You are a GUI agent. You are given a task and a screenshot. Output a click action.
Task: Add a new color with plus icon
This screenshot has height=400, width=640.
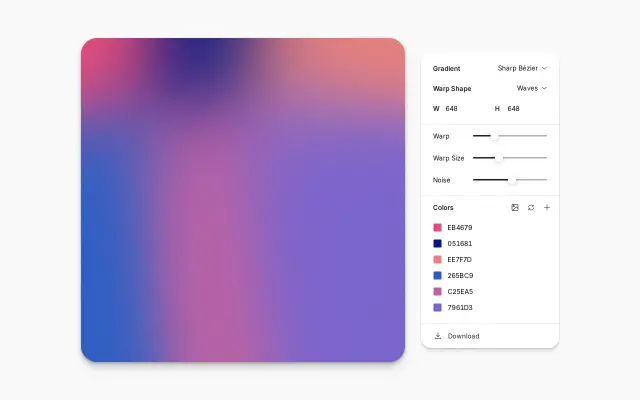(x=547, y=208)
